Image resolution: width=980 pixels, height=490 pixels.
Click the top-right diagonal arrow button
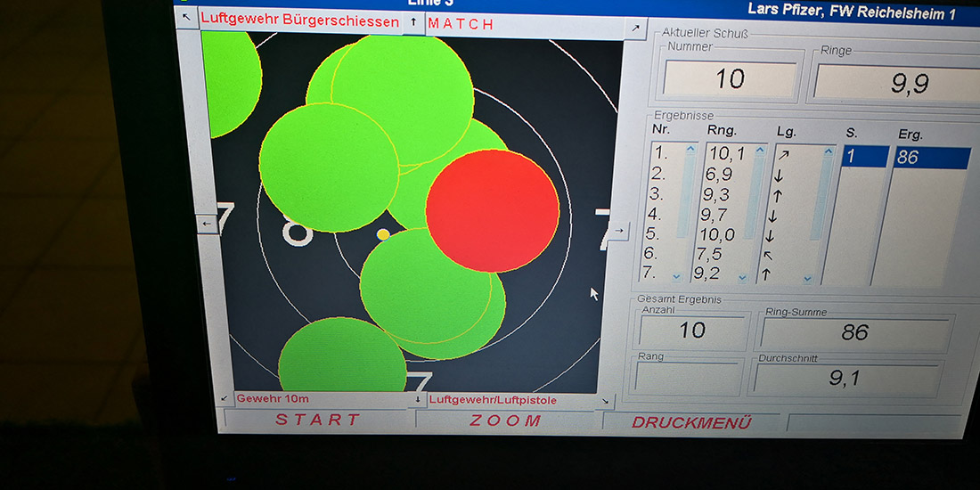pyautogui.click(x=635, y=28)
